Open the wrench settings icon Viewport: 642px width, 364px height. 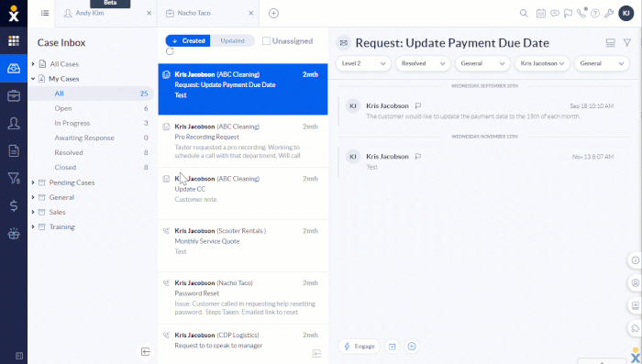(609, 13)
